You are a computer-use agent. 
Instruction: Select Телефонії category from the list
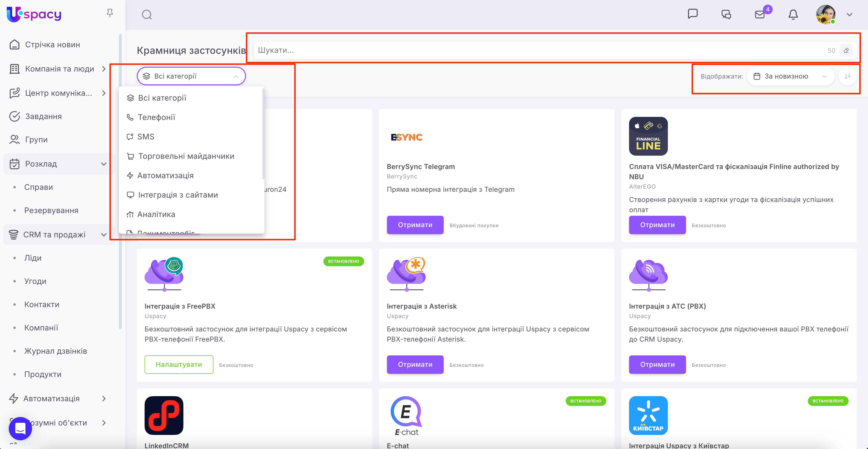click(157, 117)
